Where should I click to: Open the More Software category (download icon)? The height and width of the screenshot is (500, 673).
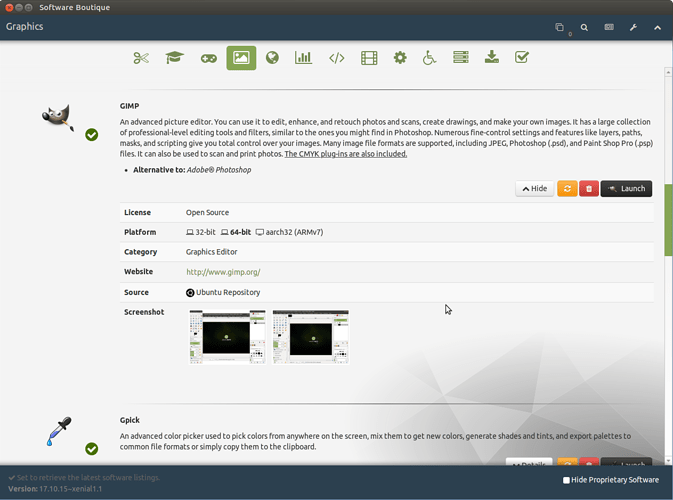[491, 57]
